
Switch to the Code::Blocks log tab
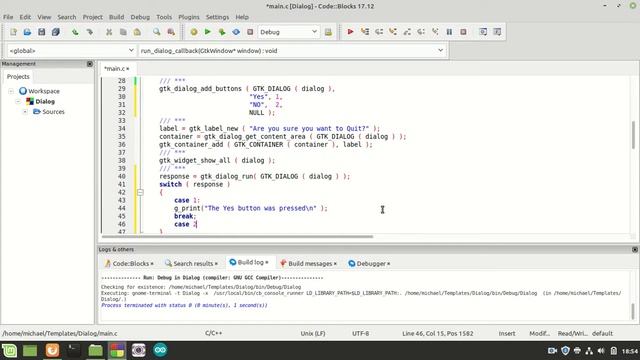[x=129, y=264]
